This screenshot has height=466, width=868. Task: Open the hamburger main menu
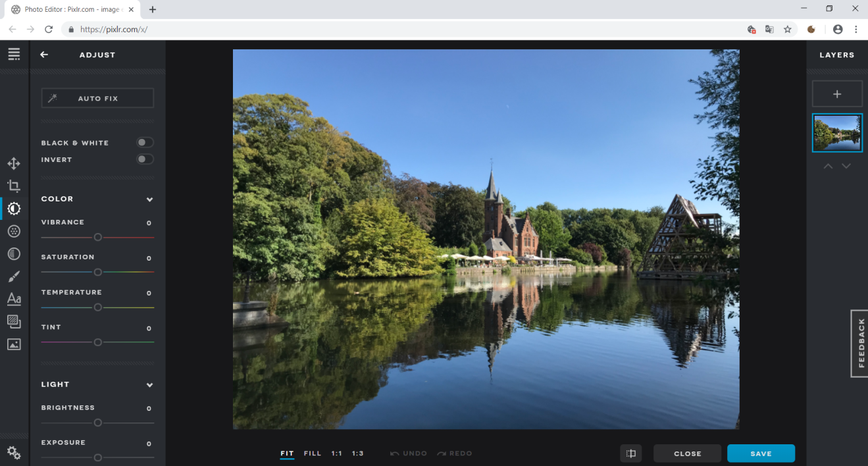14,55
